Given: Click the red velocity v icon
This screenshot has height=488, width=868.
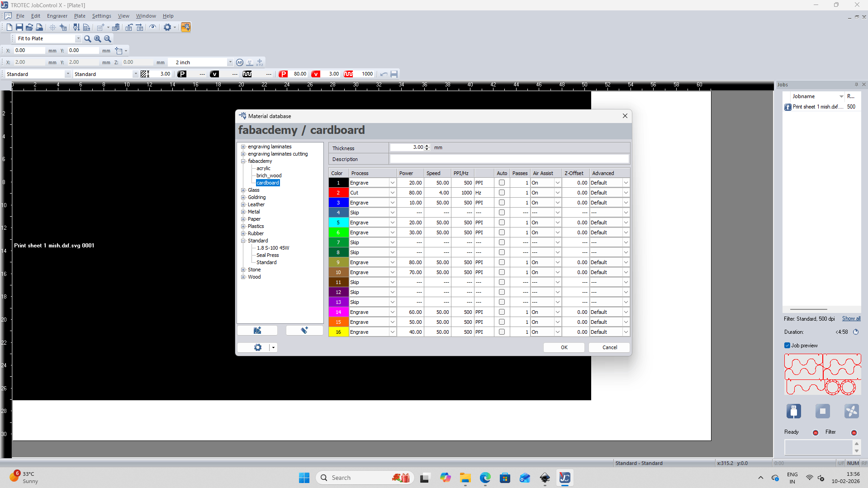Looking at the screenshot, I should (x=316, y=74).
